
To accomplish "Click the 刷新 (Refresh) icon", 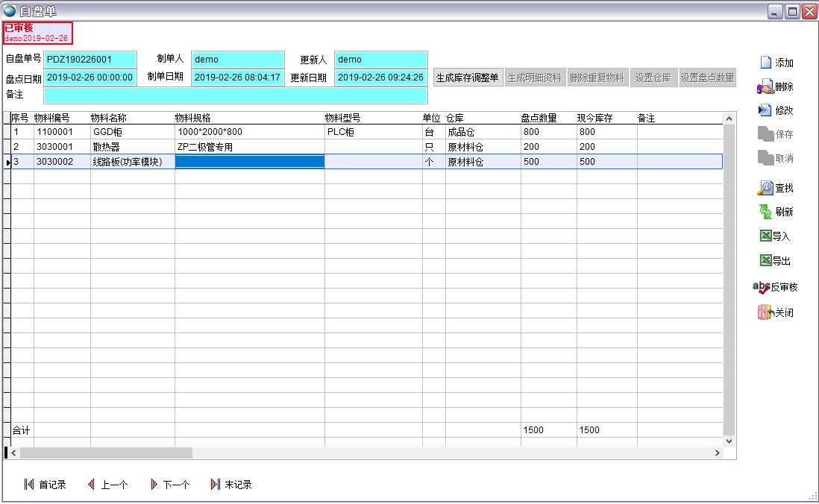I will click(x=766, y=212).
